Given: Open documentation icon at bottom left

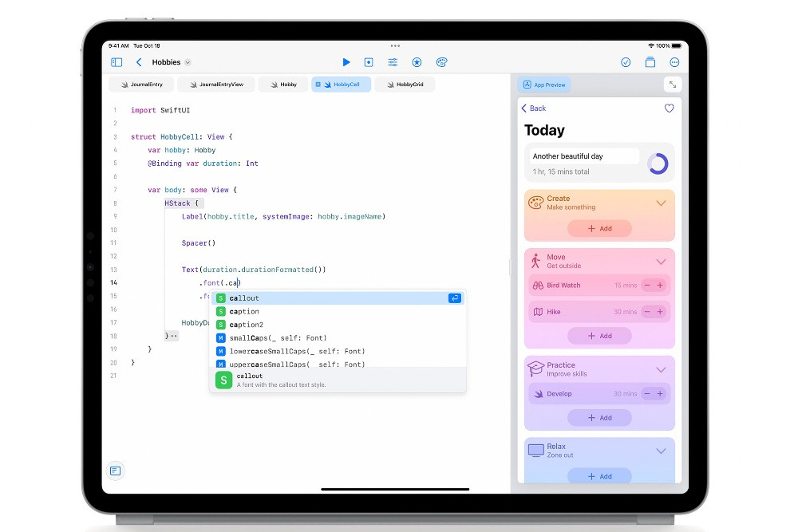Looking at the screenshot, I should [116, 471].
